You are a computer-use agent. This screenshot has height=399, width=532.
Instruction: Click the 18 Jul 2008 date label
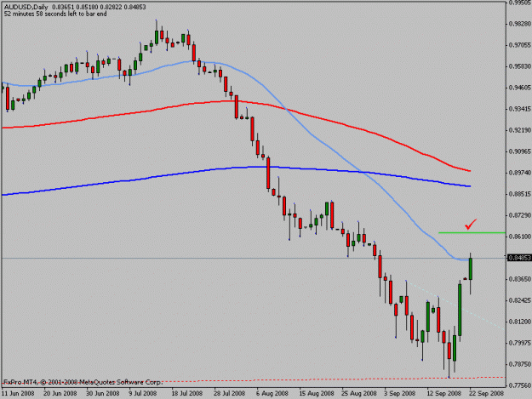[186, 394]
